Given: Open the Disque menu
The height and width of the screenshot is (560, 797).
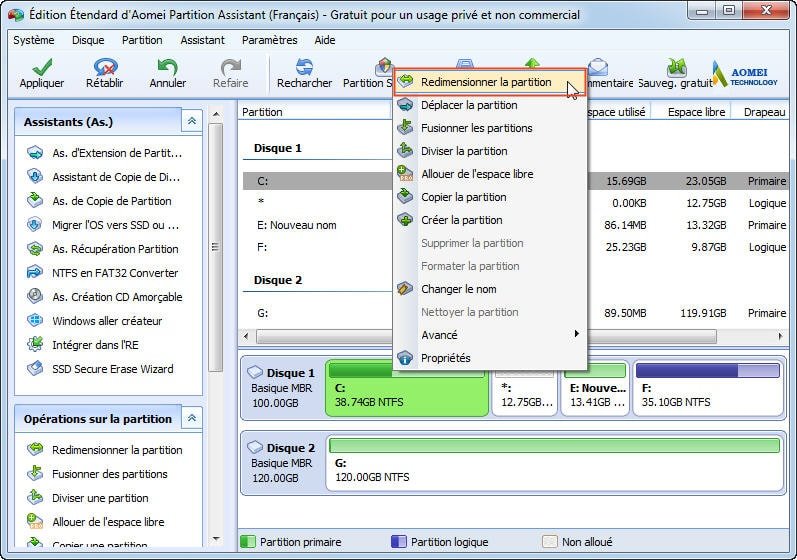Looking at the screenshot, I should click(x=88, y=40).
